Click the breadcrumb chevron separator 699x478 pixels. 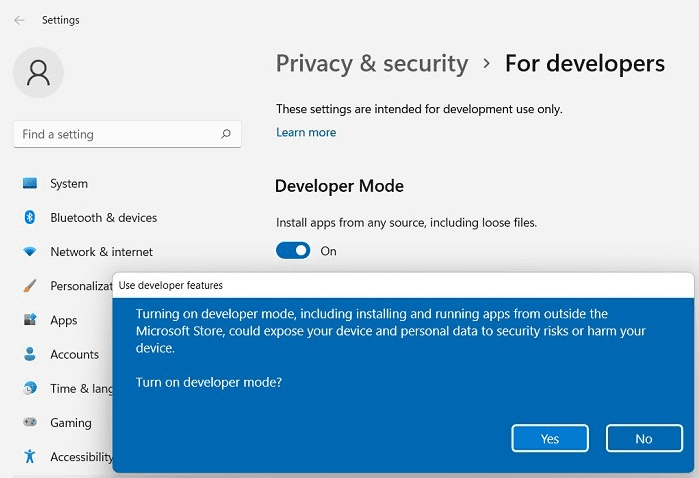point(487,64)
